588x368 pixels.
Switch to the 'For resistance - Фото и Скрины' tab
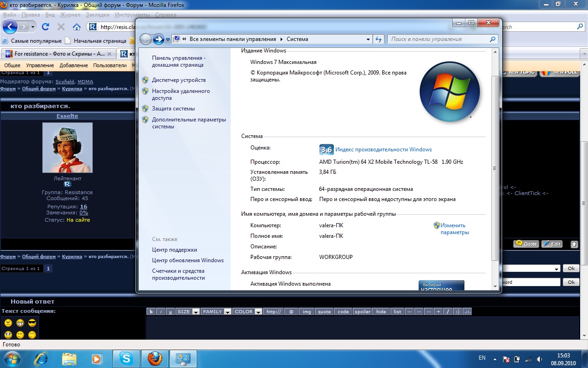(58, 54)
